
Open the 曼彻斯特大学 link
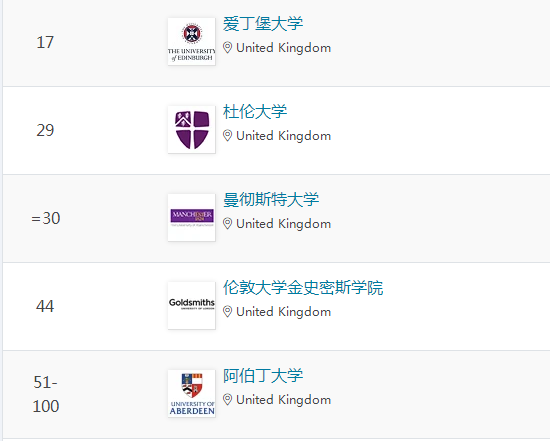tap(271, 200)
